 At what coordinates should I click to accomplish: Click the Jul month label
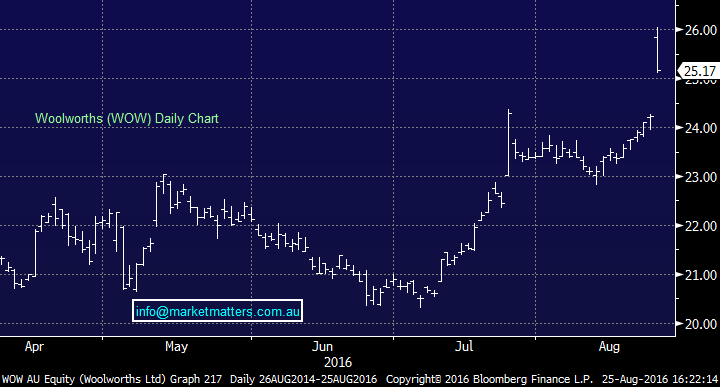pyautogui.click(x=464, y=347)
